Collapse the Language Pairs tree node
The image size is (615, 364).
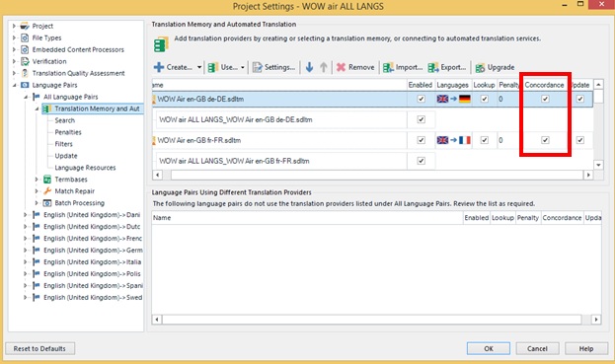[14, 85]
